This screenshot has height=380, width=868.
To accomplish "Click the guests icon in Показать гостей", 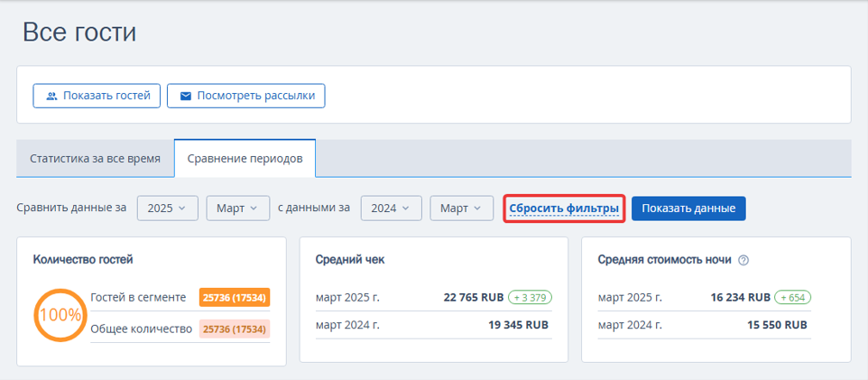I will pyautogui.click(x=51, y=96).
